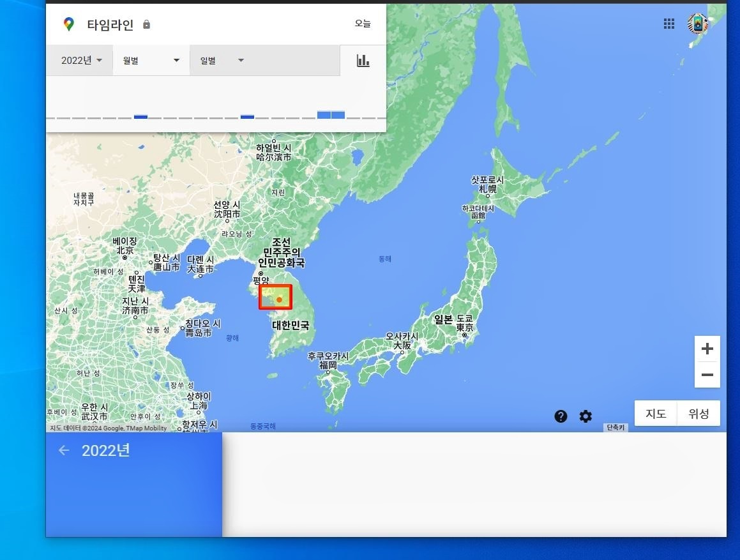Viewport: 740px width, 560px height.
Task: Click the 단축키 shortcuts link
Action: click(x=615, y=427)
